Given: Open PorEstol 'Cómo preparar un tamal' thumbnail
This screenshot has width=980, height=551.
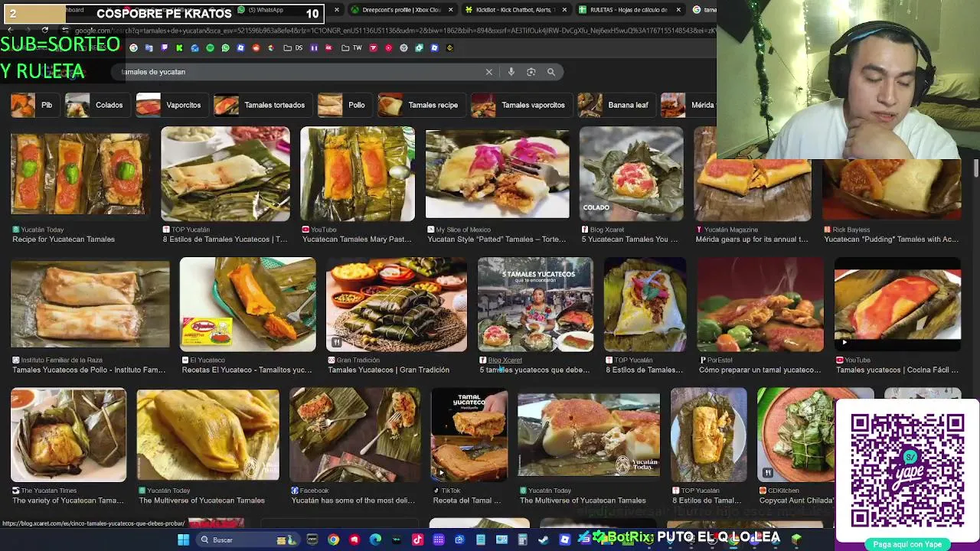Looking at the screenshot, I should (x=760, y=305).
